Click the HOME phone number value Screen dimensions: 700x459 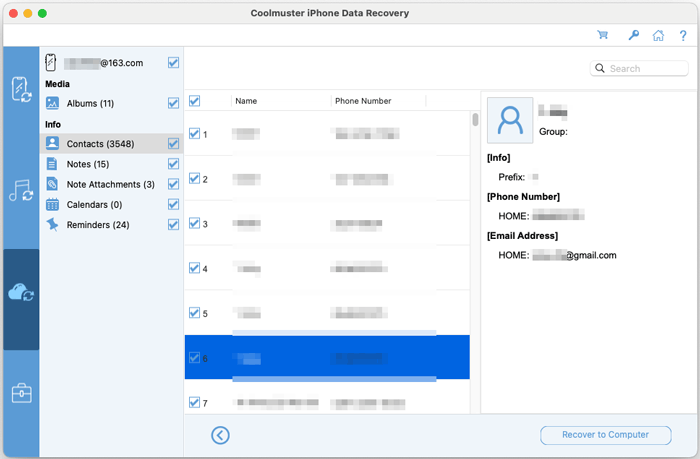pyautogui.click(x=558, y=216)
